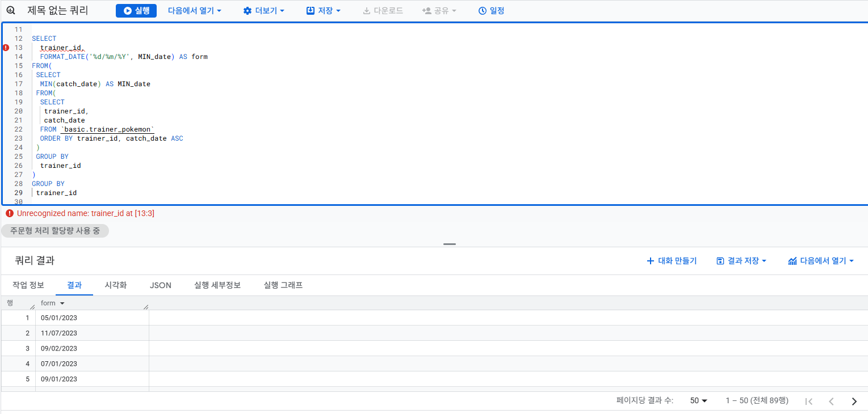Go to the previous results page
868x414 pixels.
tap(831, 401)
